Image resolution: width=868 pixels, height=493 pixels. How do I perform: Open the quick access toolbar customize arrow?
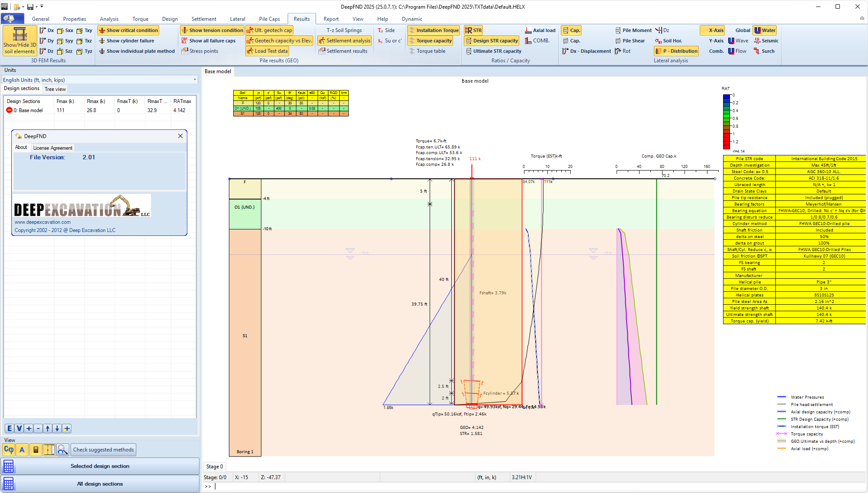click(x=42, y=6)
